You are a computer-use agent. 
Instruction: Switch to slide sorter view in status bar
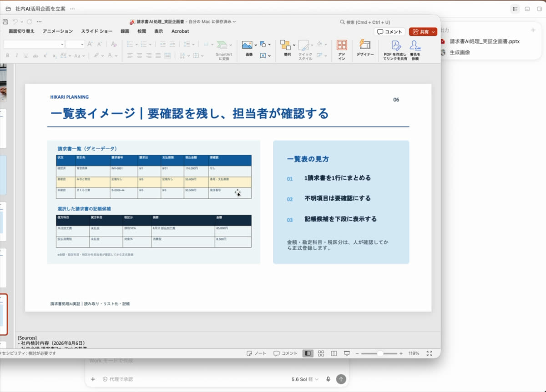pyautogui.click(x=321, y=353)
